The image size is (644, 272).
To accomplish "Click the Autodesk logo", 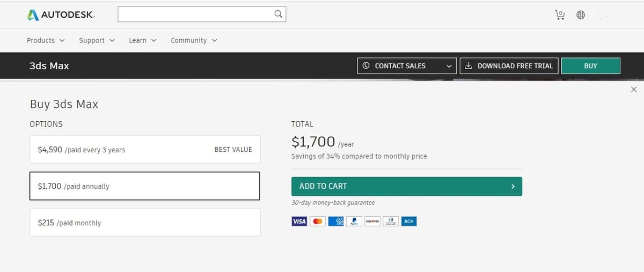I will pos(61,15).
